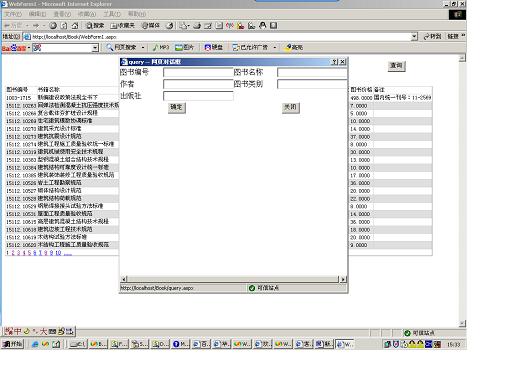Click the Mail toolbar icon
The height and width of the screenshot is (384, 512).
[184, 26]
